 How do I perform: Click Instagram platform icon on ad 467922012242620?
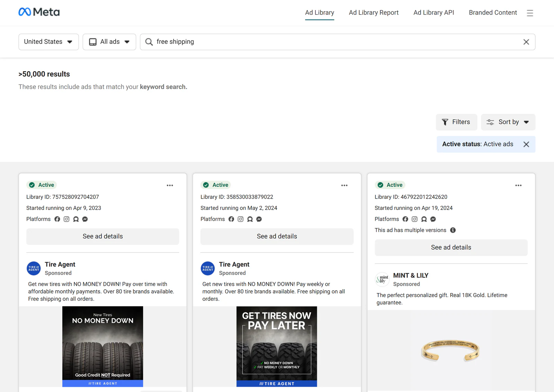[415, 219]
